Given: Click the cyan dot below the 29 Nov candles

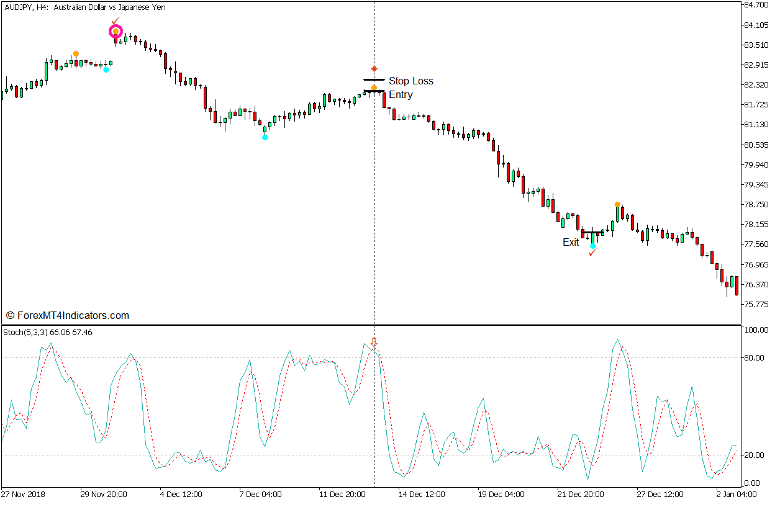Looking at the screenshot, I should click(106, 70).
